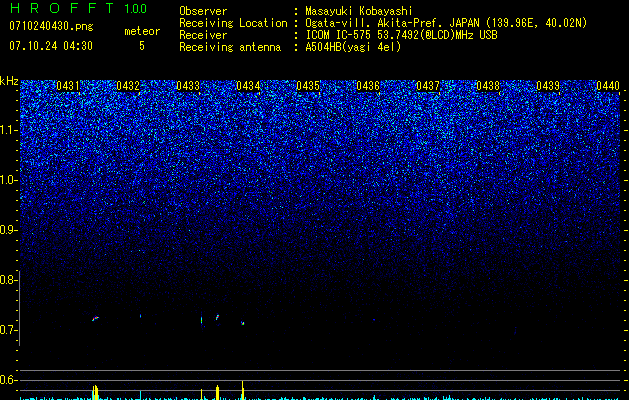The image size is (629, 400).
Task: Click the 1.1 kHz axis label
Action: [x=8, y=130]
